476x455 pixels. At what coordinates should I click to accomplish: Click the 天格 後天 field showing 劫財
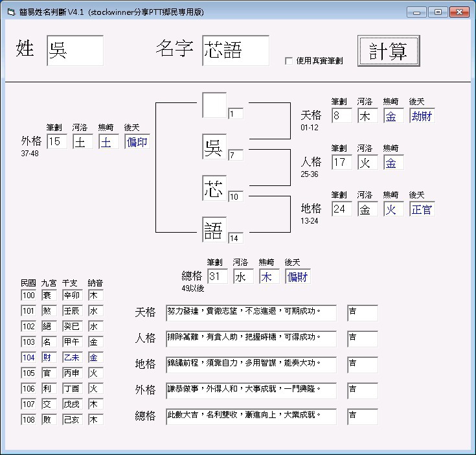[x=422, y=115]
